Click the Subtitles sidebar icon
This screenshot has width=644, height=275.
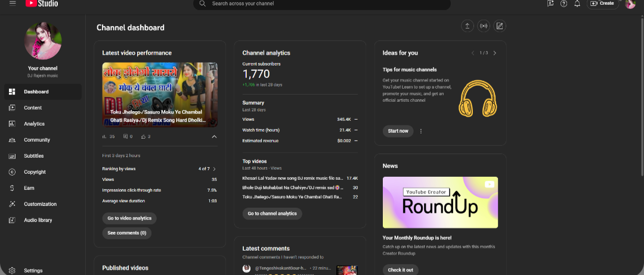point(12,156)
